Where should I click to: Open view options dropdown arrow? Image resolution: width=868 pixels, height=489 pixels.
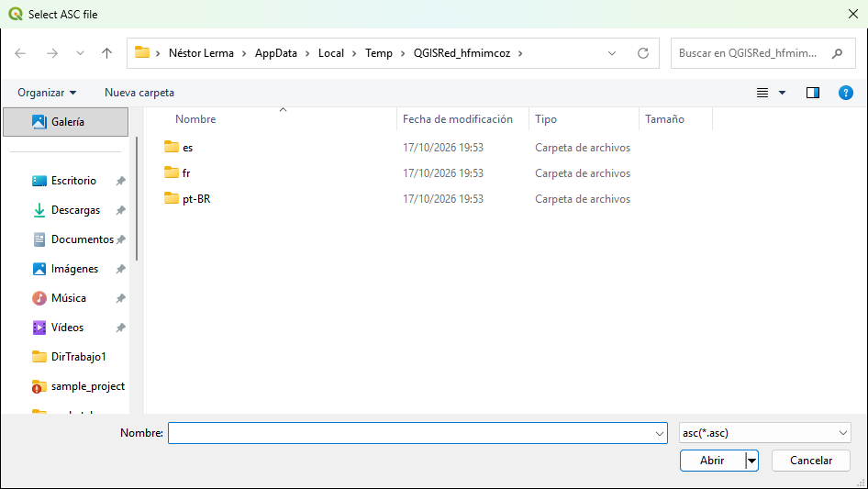(782, 93)
